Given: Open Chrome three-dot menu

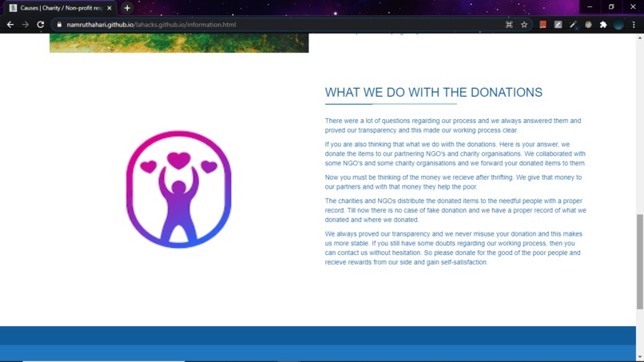Looking at the screenshot, I should click(x=634, y=25).
